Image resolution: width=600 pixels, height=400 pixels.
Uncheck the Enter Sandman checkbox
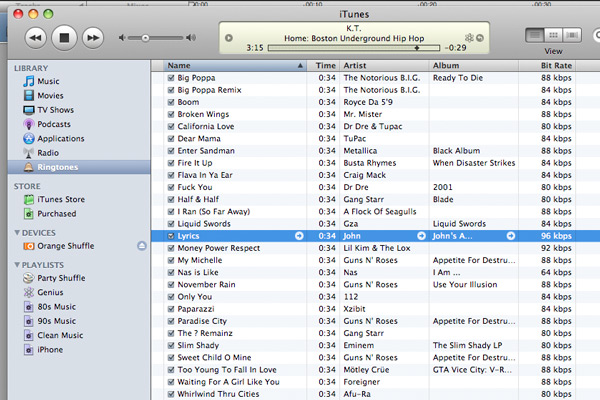[171, 151]
